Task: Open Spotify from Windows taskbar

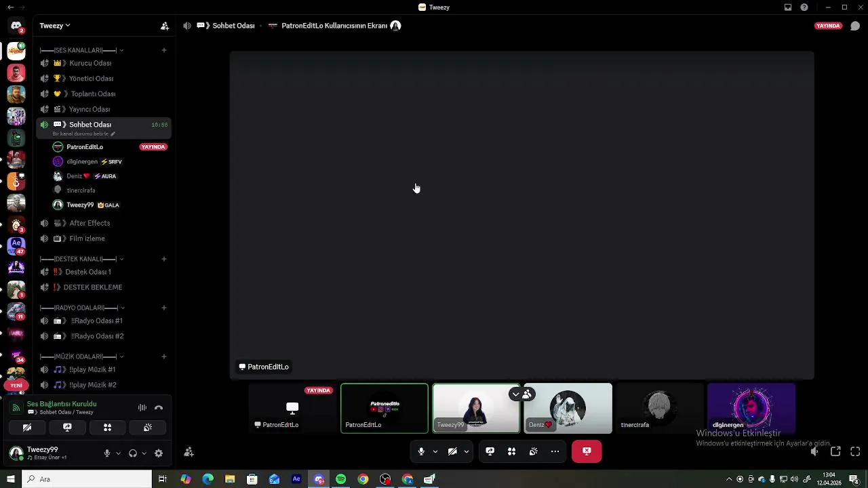Action: click(341, 479)
